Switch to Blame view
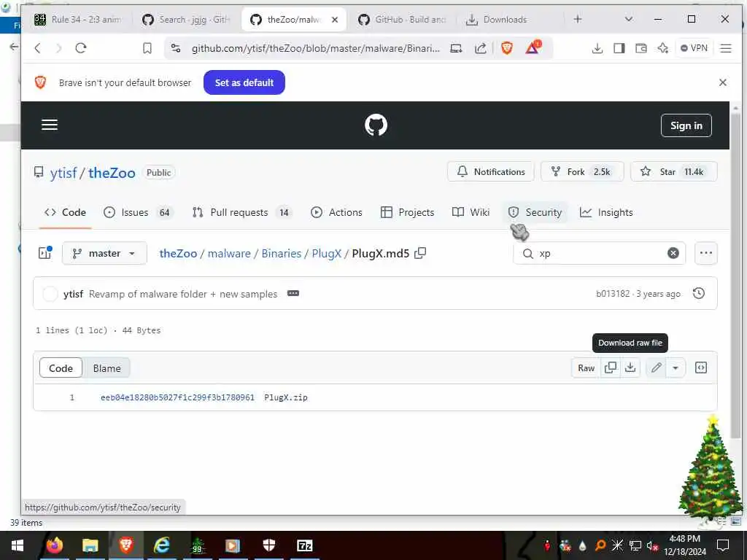Image resolution: width=747 pixels, height=560 pixels. click(x=107, y=368)
